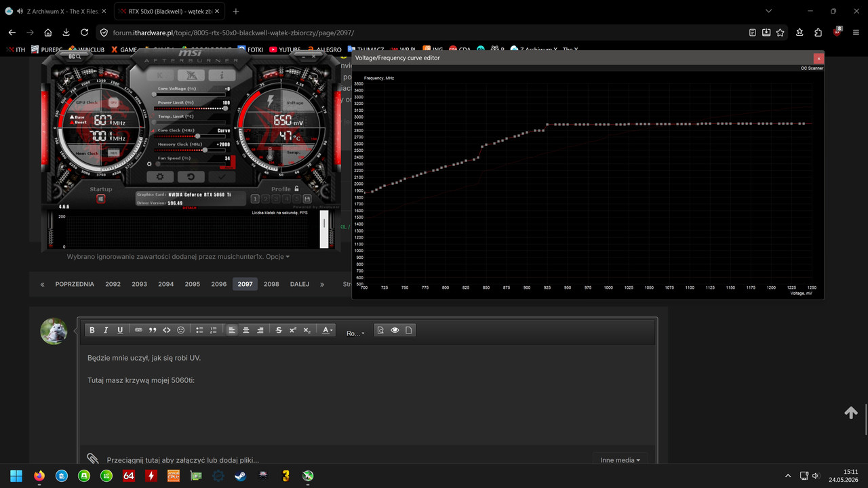Open the emoji picker in the editor
This screenshot has height=488, width=868.
pos(181,330)
